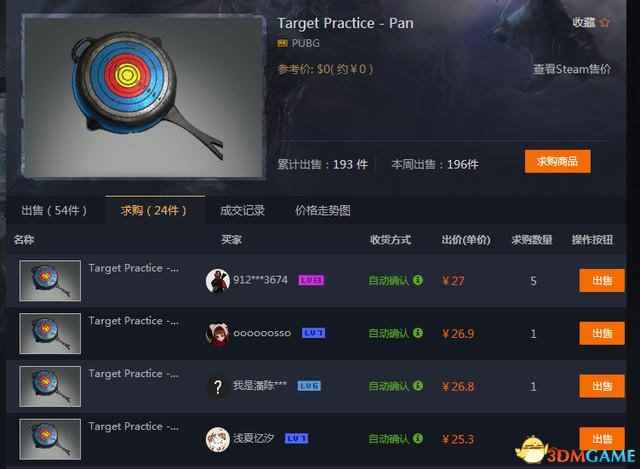Open the 价格走势图 tab
The image size is (640, 469).
pyautogui.click(x=323, y=211)
